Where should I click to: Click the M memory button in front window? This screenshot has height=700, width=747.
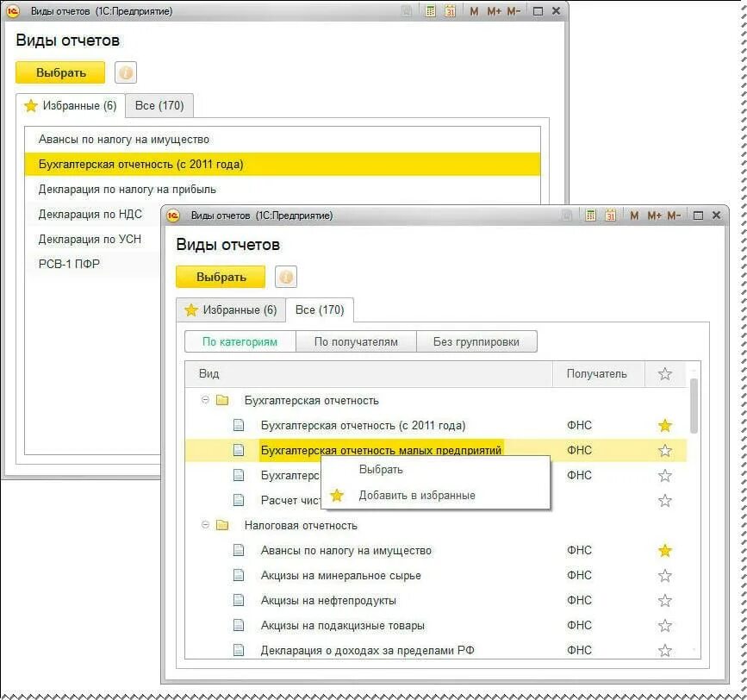634,216
